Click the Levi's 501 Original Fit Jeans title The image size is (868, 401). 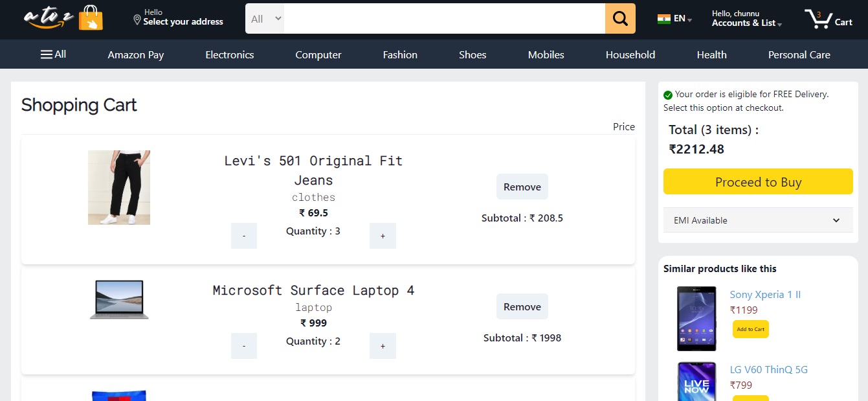tap(313, 170)
